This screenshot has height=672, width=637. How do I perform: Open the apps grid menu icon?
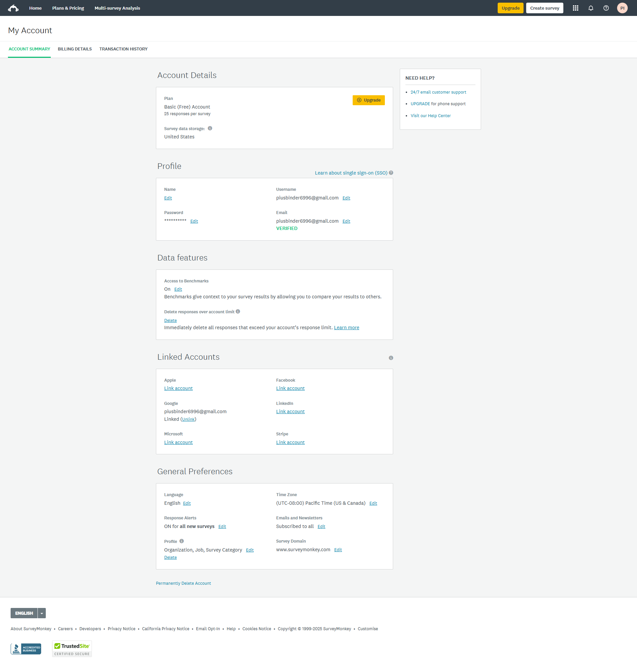coord(575,8)
